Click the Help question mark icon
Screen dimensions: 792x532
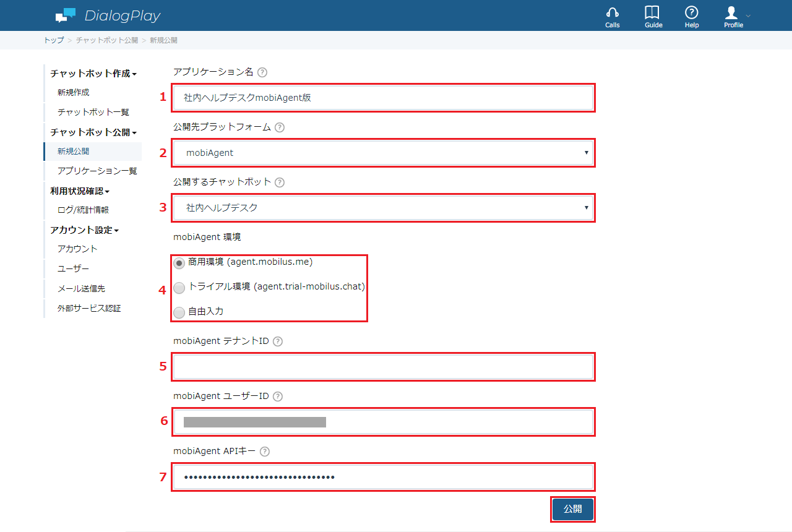click(692, 12)
